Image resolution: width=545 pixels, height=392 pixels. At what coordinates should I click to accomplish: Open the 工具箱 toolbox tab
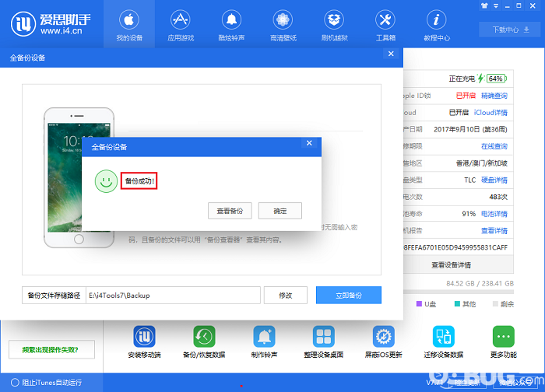tap(385, 25)
